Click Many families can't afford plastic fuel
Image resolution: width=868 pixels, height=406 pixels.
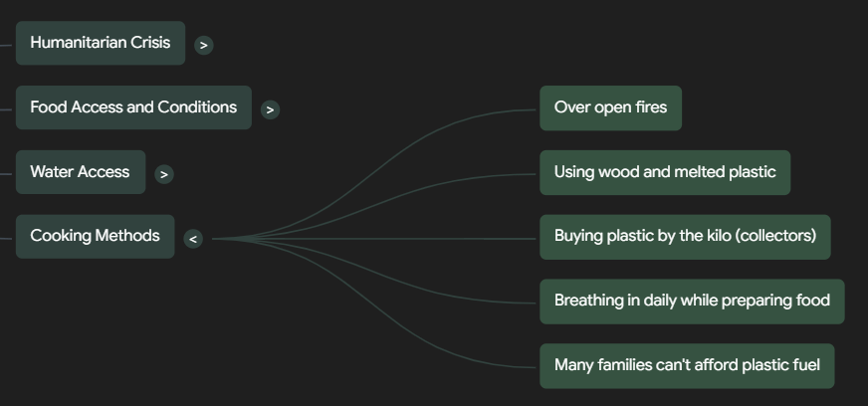coord(687,365)
